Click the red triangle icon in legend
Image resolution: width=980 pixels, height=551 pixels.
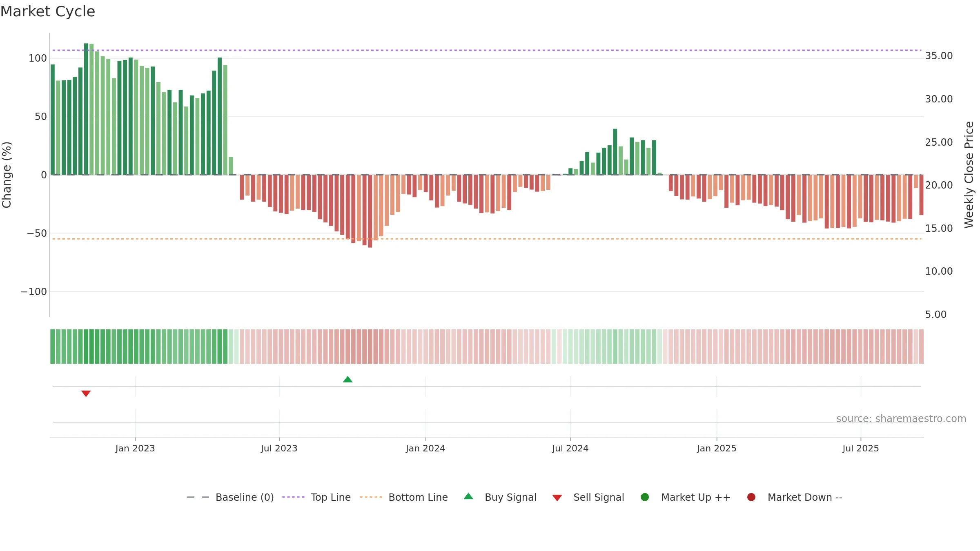point(557,498)
